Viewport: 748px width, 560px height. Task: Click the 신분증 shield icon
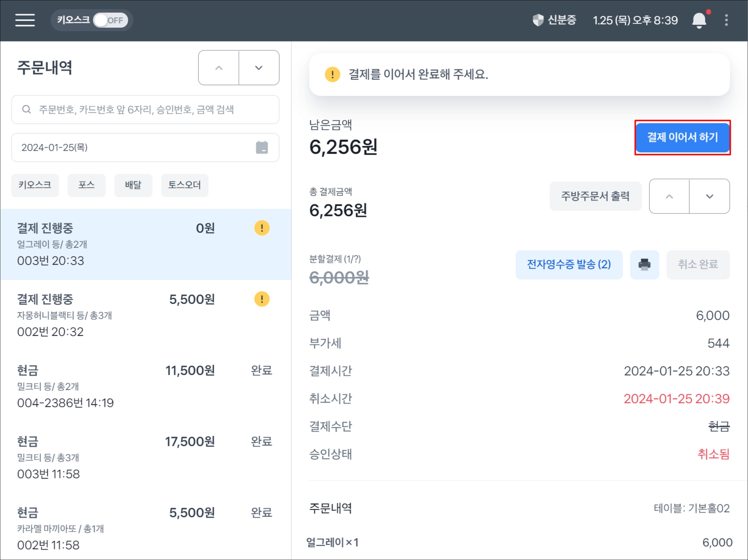coord(538,20)
